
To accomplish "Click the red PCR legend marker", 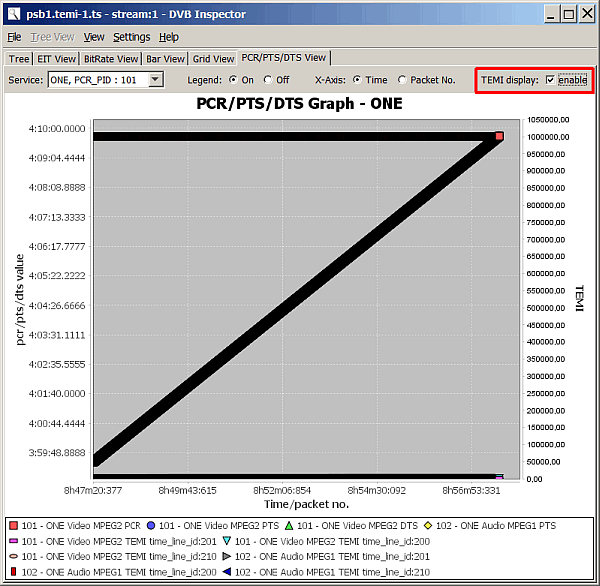I will click(x=13, y=525).
